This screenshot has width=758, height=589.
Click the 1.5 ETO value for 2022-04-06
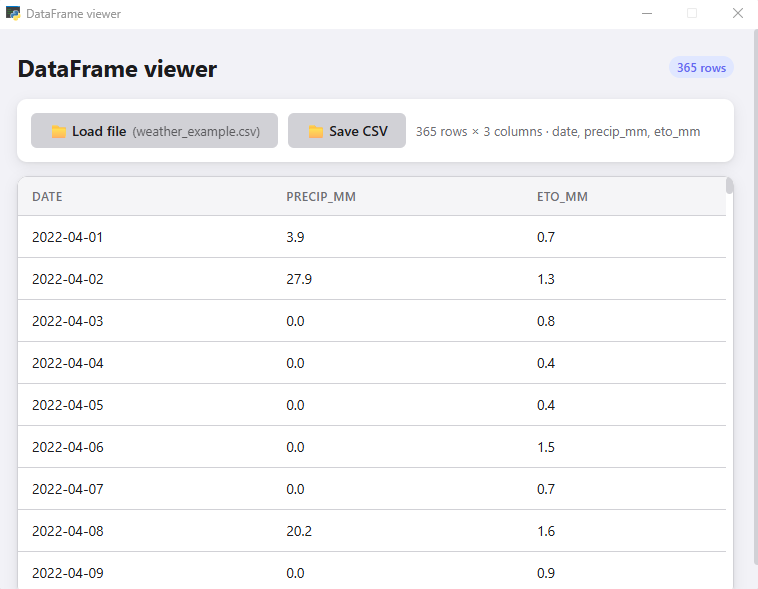coord(546,447)
